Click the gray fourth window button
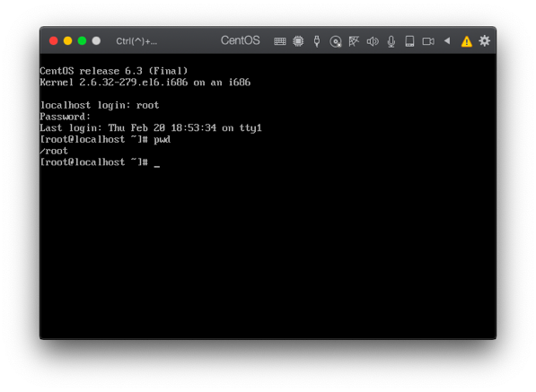This screenshot has height=392, width=536. tap(96, 41)
